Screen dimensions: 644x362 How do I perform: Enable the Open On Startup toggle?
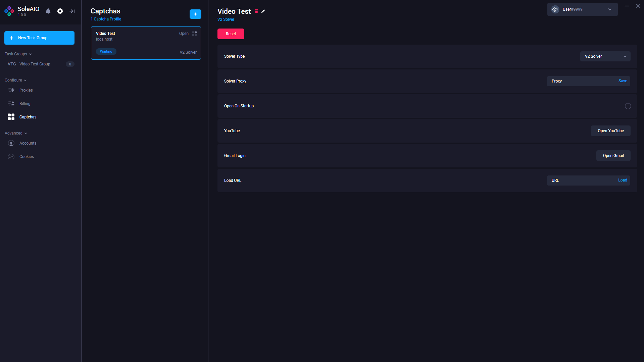click(628, 106)
